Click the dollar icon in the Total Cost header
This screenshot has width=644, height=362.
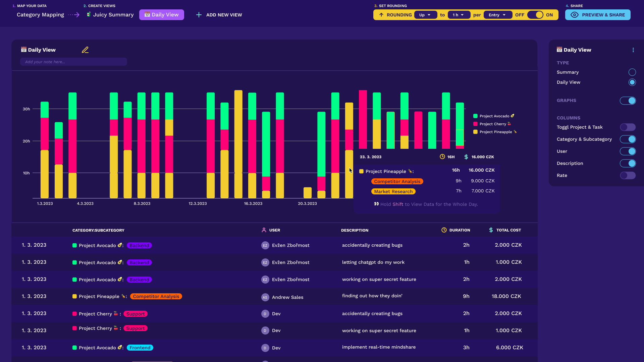click(x=491, y=230)
